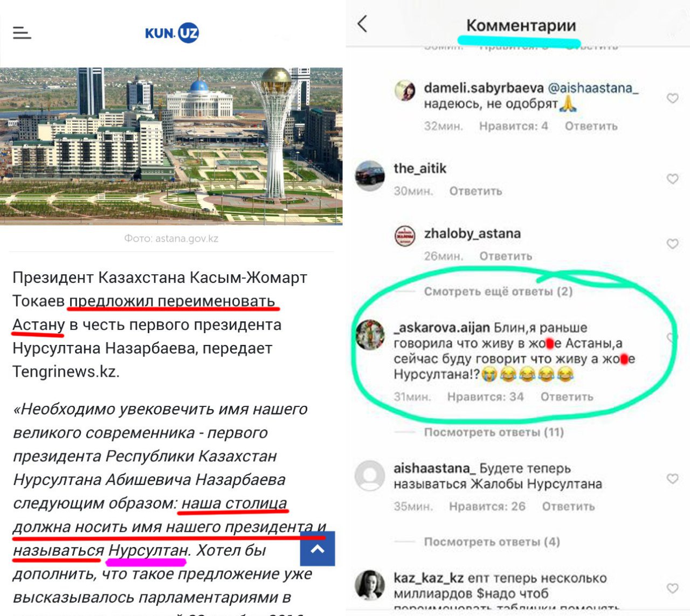Reply to _askarova.aijan via 'Ответить'
Viewport: 690px width, 616px height.
point(567,397)
